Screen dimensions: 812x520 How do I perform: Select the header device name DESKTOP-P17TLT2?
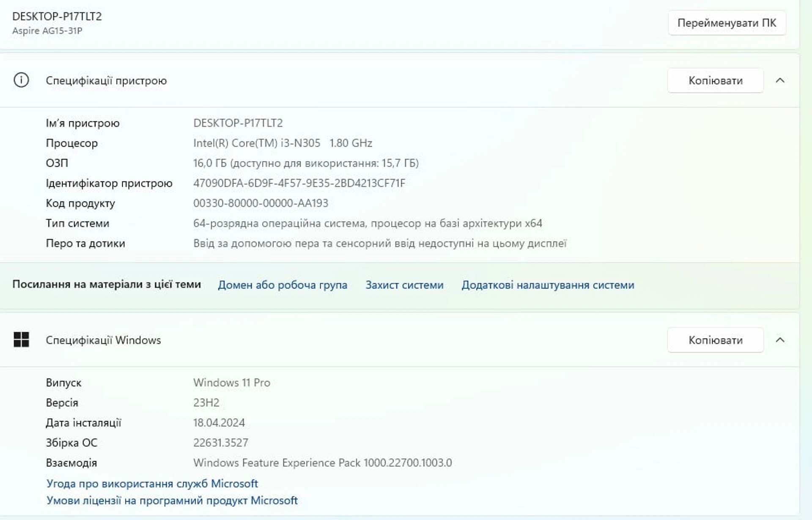point(57,16)
